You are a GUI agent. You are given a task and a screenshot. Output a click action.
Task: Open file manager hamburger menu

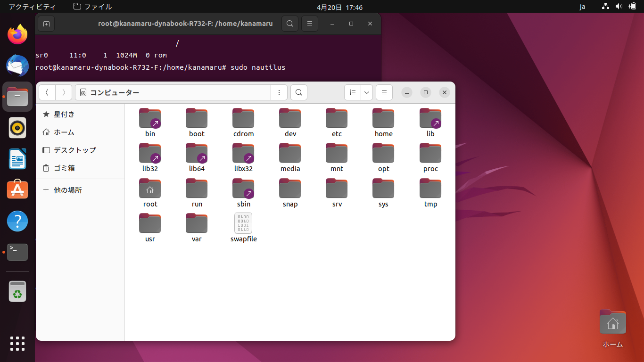click(x=384, y=92)
